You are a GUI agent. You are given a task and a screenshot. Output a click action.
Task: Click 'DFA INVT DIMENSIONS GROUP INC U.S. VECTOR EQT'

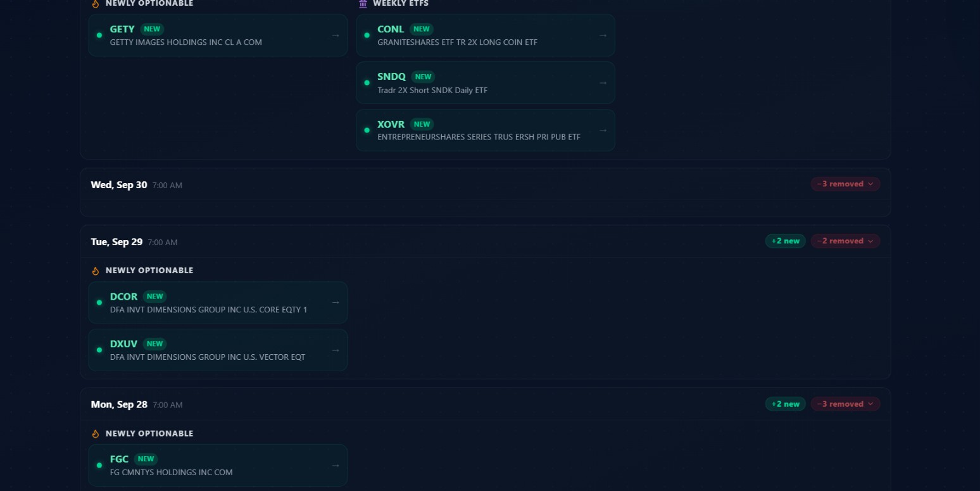tap(208, 357)
